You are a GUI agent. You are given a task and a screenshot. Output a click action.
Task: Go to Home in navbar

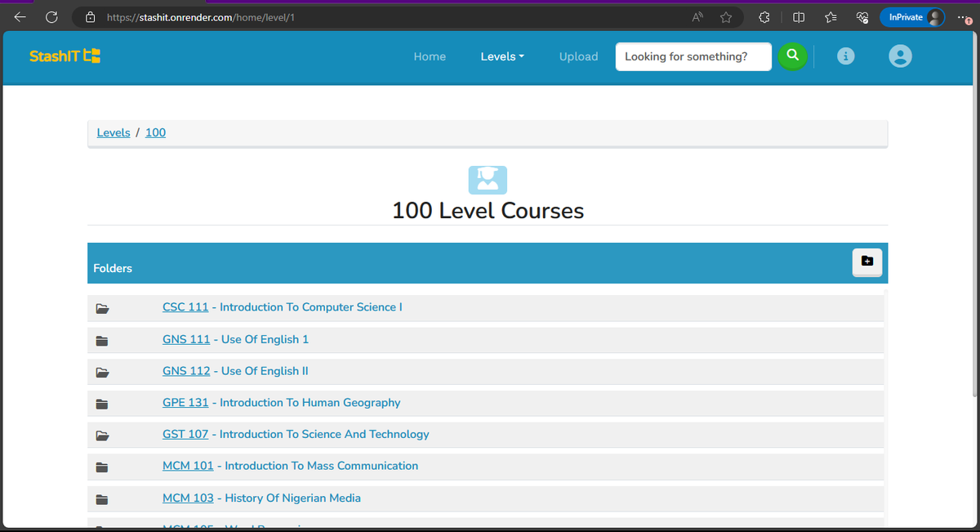pyautogui.click(x=430, y=56)
